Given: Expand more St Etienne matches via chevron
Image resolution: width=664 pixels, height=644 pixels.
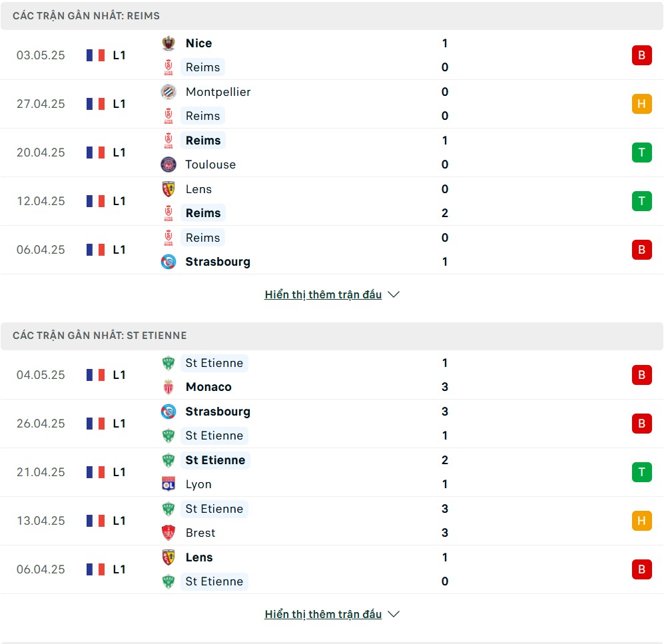Looking at the screenshot, I should 394,614.
